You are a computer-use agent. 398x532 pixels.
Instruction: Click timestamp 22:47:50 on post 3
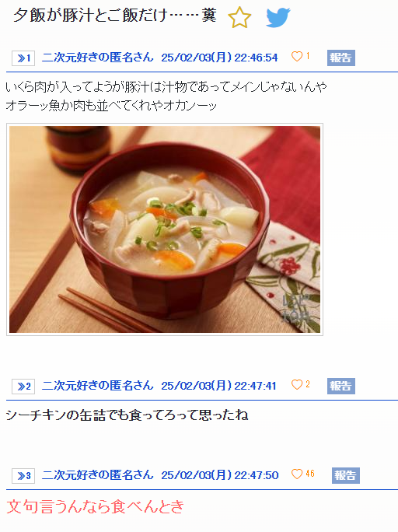pos(257,475)
